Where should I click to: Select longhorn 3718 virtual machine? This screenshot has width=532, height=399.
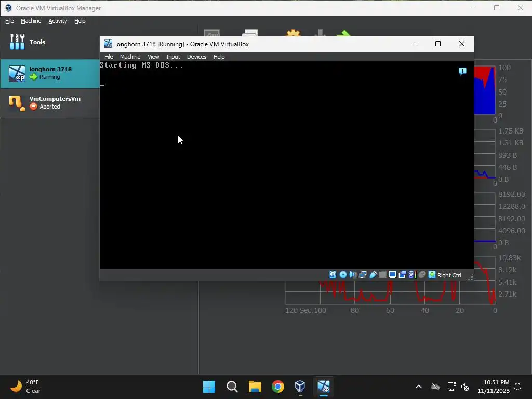(x=50, y=74)
